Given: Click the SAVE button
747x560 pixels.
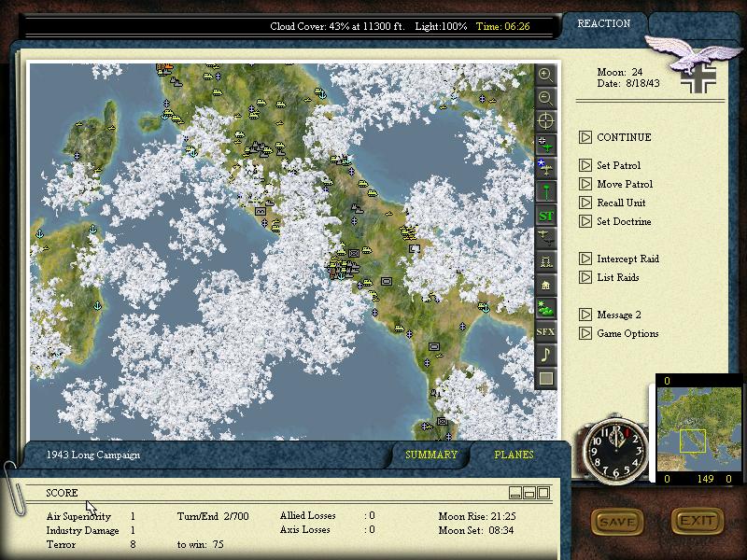Looking at the screenshot, I should pos(617,522).
